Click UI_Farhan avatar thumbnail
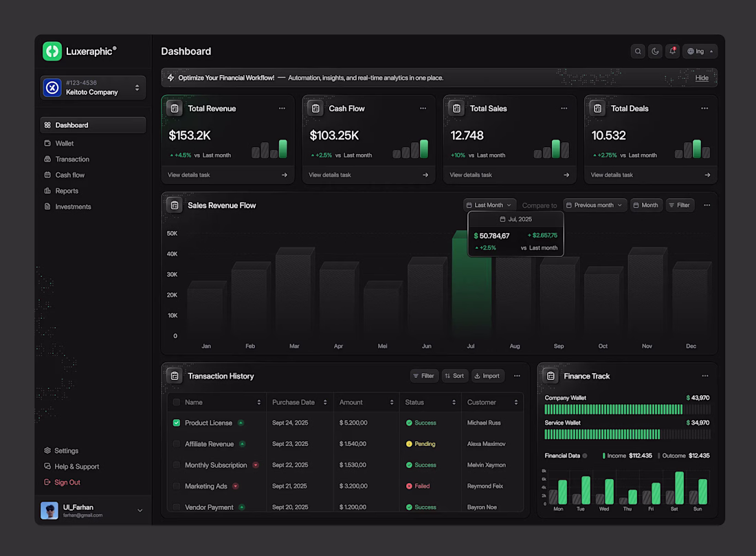 (49, 510)
